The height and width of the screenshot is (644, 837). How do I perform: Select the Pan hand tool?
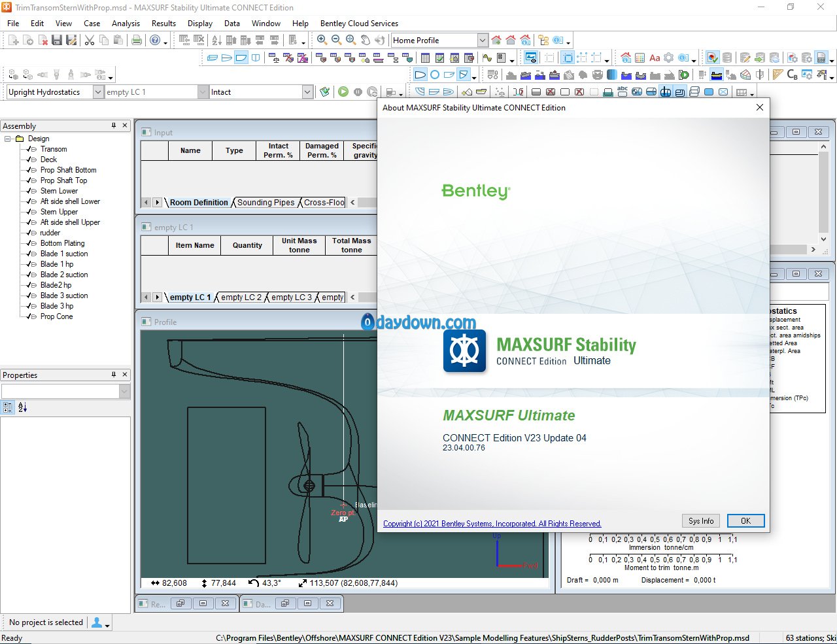point(365,40)
